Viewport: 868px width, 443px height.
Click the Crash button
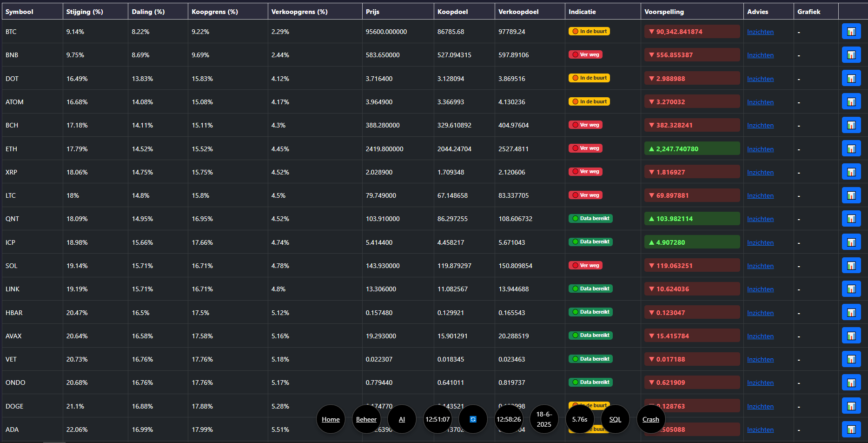[650, 419]
